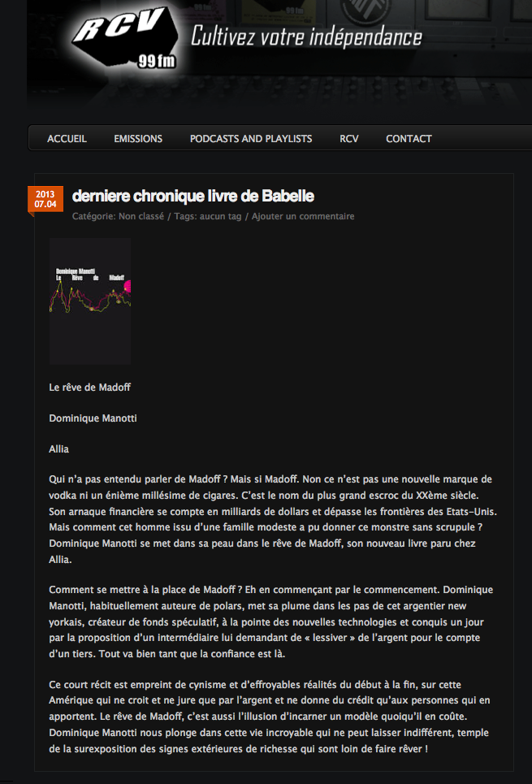
Task: Click the Dominique Manotti author line
Action: (x=93, y=418)
